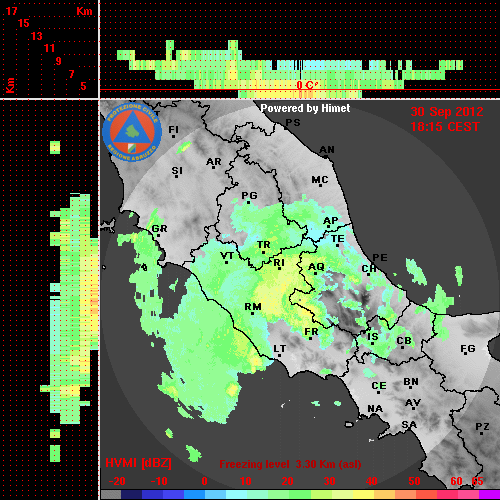This screenshot has width=500, height=500.
Task: Click the PZ city label
Action: 482,426
